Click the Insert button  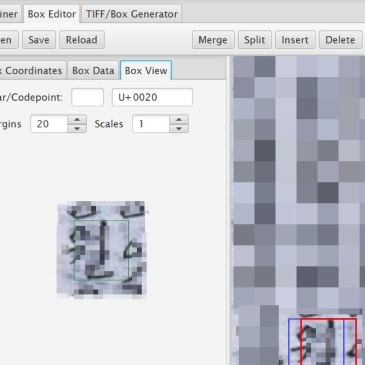point(295,40)
